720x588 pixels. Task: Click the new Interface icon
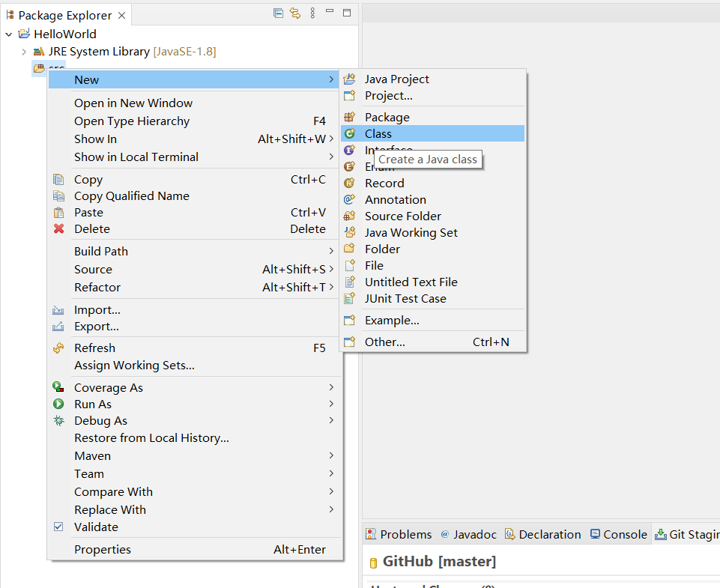350,150
